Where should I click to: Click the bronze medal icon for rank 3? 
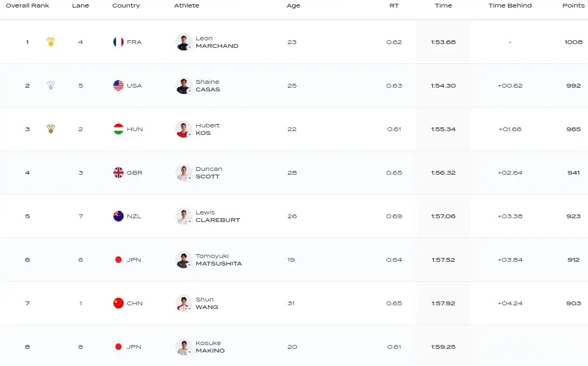(51, 129)
